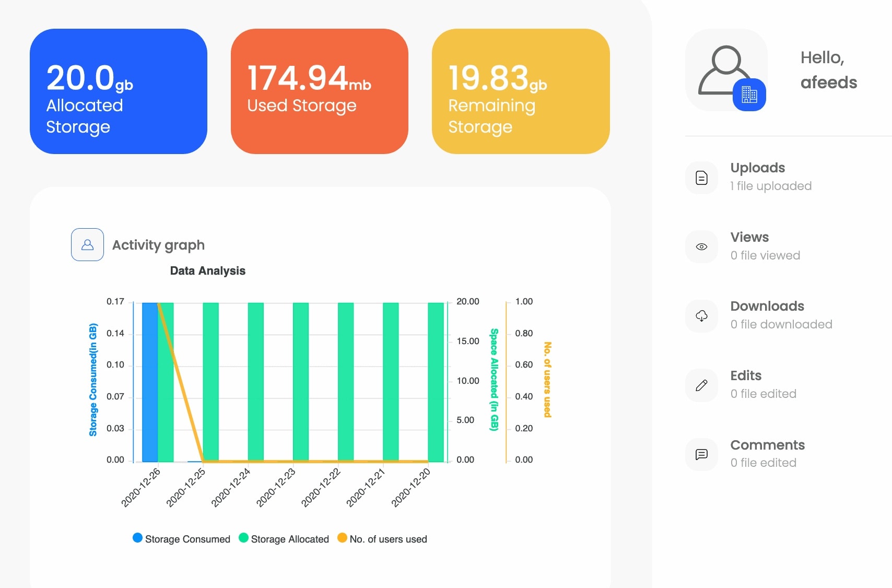Open the Used Storage orange card
The height and width of the screenshot is (588, 892).
(x=320, y=91)
